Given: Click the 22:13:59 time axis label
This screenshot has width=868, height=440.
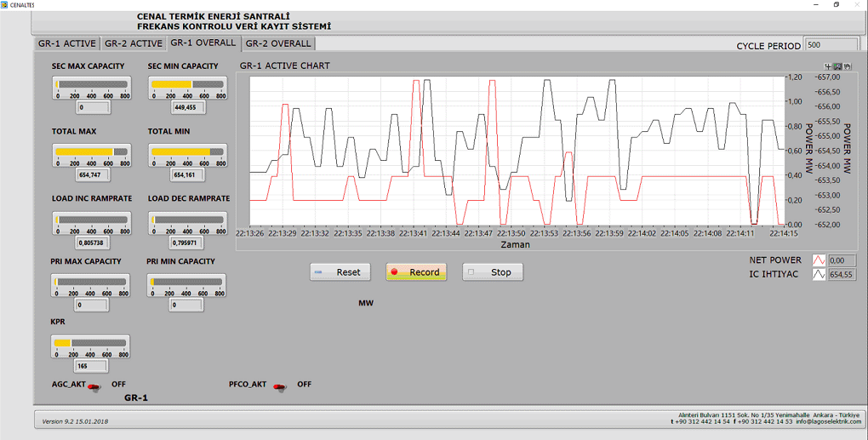Looking at the screenshot, I should pos(609,233).
